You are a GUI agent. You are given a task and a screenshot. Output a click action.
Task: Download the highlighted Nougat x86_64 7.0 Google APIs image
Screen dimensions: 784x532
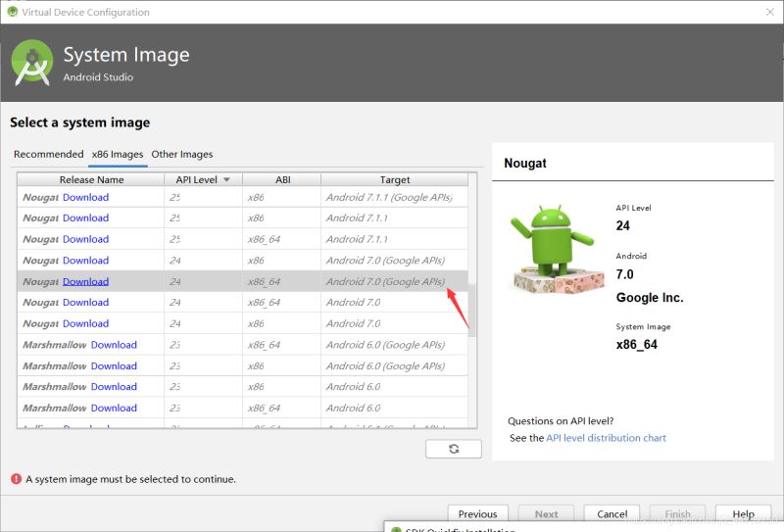(85, 281)
